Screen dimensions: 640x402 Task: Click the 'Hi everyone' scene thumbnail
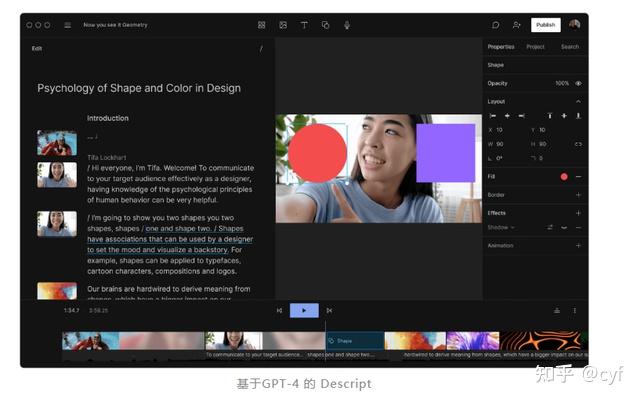click(57, 175)
